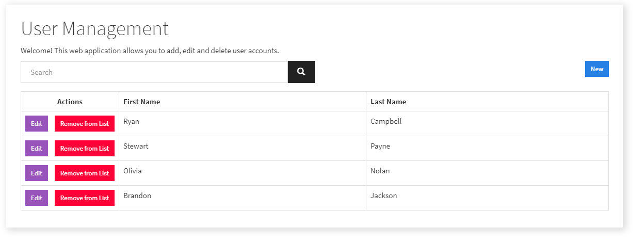644x243 pixels.
Task: Focus the Search input field
Action: (x=154, y=72)
